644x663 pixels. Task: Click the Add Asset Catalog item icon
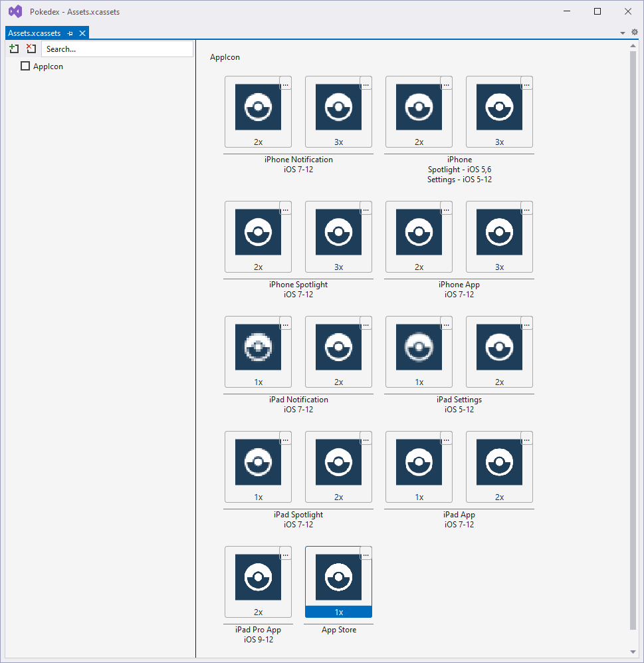(x=14, y=49)
